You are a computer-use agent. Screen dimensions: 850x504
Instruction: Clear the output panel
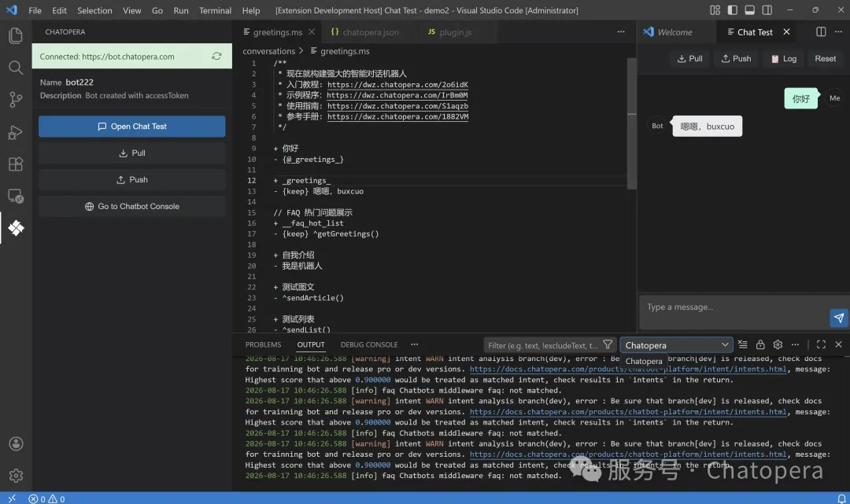(x=743, y=345)
